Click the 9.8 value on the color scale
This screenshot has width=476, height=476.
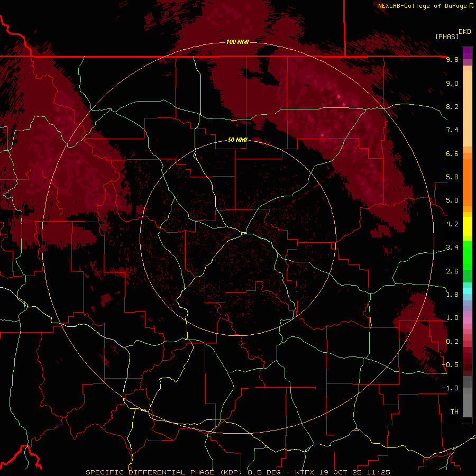pyautogui.click(x=452, y=59)
